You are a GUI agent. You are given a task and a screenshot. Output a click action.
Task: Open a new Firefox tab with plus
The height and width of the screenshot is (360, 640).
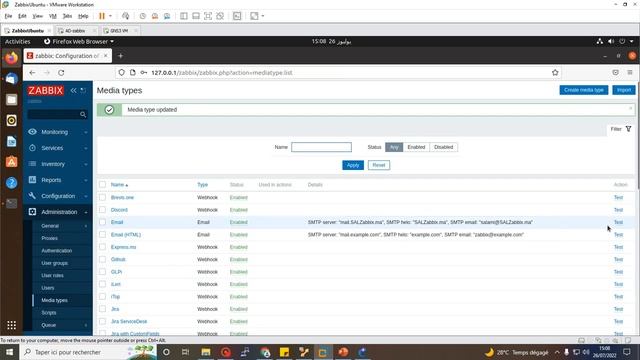pyautogui.click(x=120, y=56)
